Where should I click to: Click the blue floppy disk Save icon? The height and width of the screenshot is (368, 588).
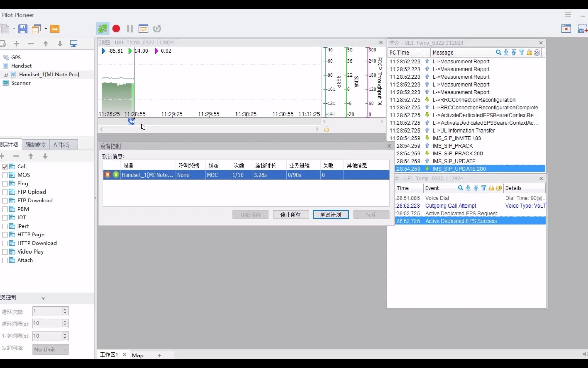click(x=23, y=29)
